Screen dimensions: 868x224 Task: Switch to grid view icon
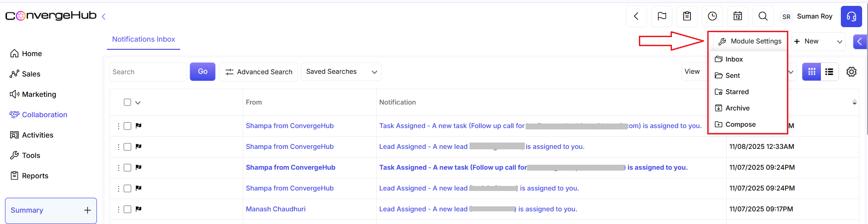[811, 72]
